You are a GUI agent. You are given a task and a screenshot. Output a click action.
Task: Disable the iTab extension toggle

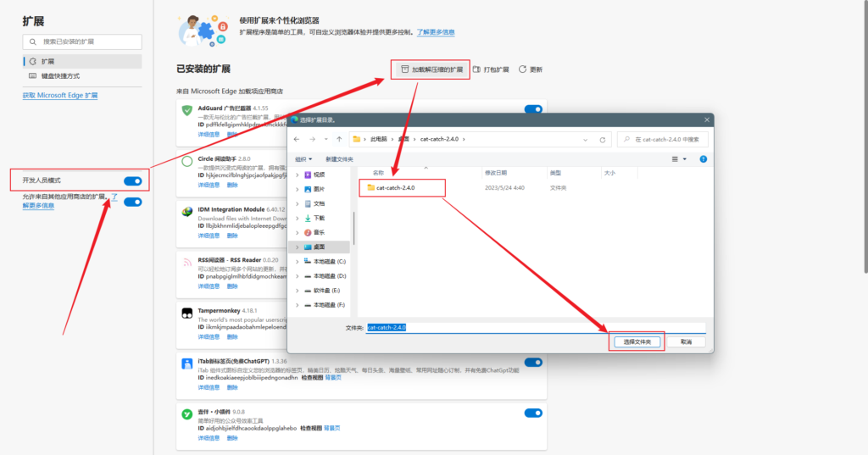coord(533,363)
